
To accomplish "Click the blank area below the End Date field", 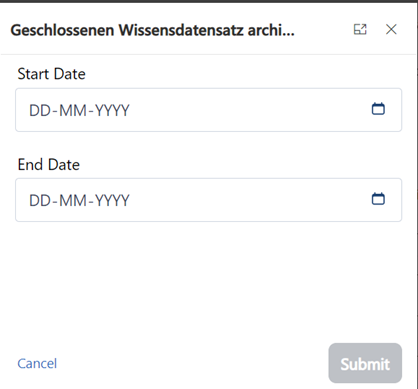I will (208, 280).
